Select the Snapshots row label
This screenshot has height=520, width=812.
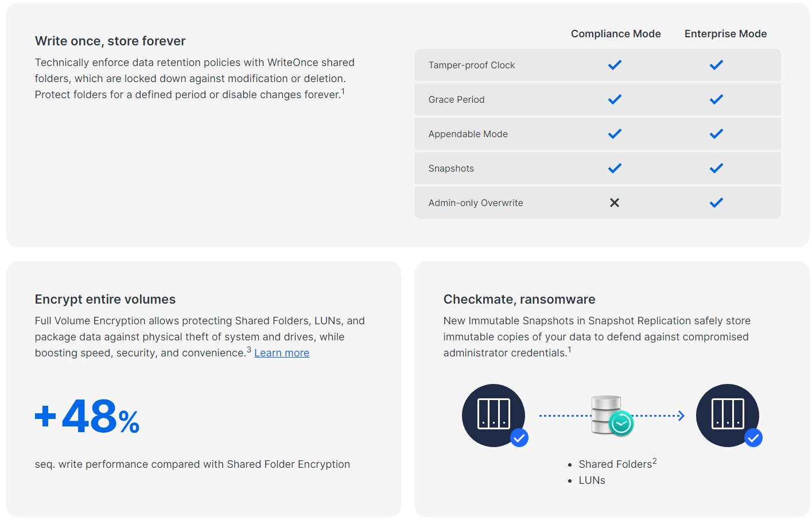[x=451, y=168]
